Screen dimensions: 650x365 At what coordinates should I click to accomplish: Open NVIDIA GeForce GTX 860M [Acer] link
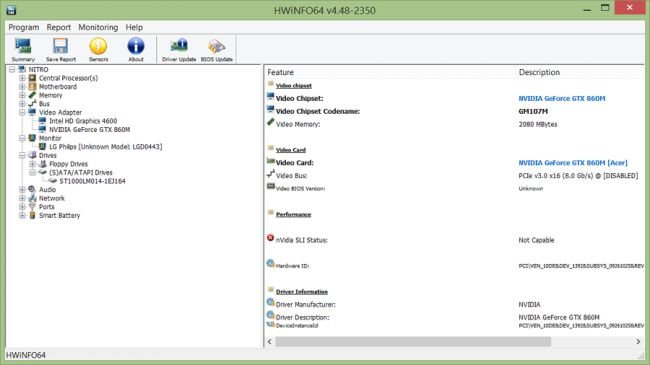[573, 163]
